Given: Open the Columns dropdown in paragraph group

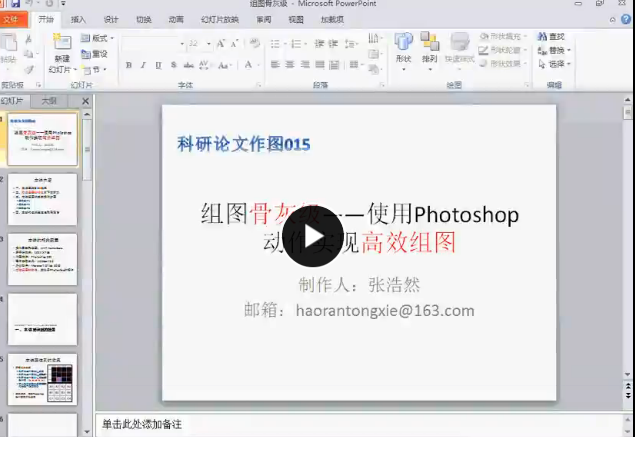Looking at the screenshot, I should [x=356, y=65].
